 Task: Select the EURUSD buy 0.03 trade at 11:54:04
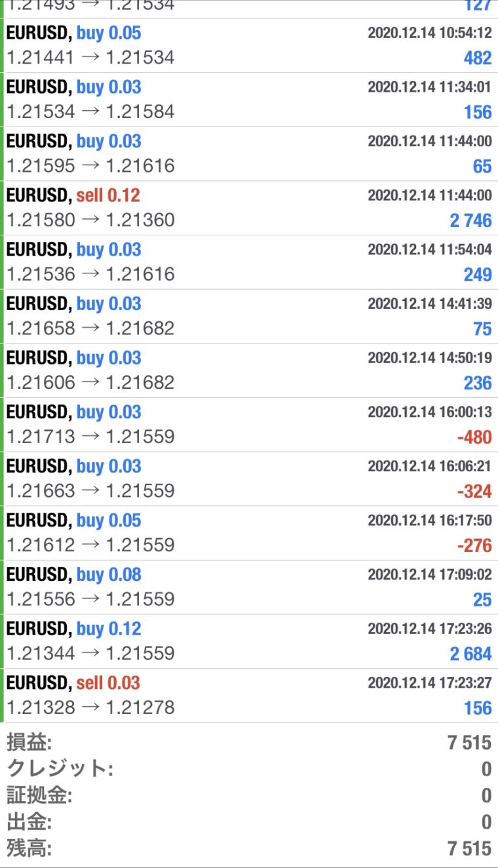pyautogui.click(x=249, y=262)
